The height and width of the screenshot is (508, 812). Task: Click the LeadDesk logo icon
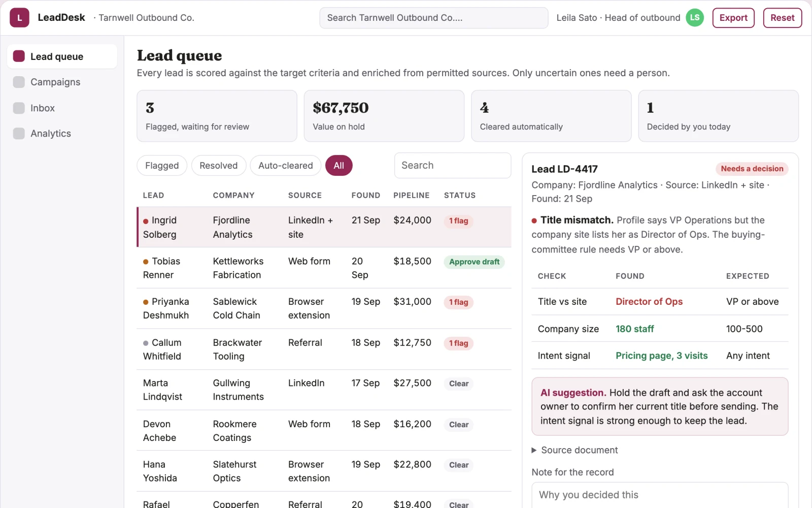(19, 18)
